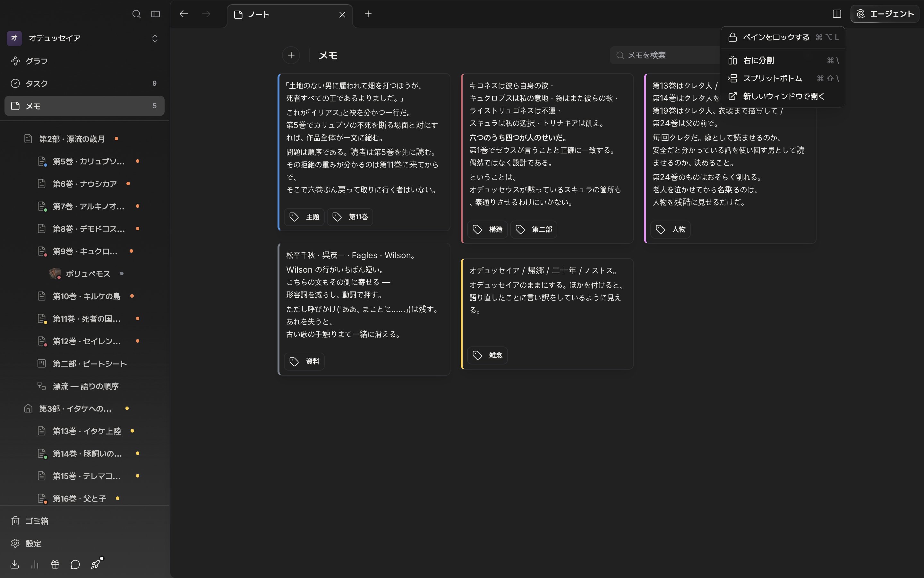Go back with the left arrow
Screen dimensions: 924x578
point(184,14)
